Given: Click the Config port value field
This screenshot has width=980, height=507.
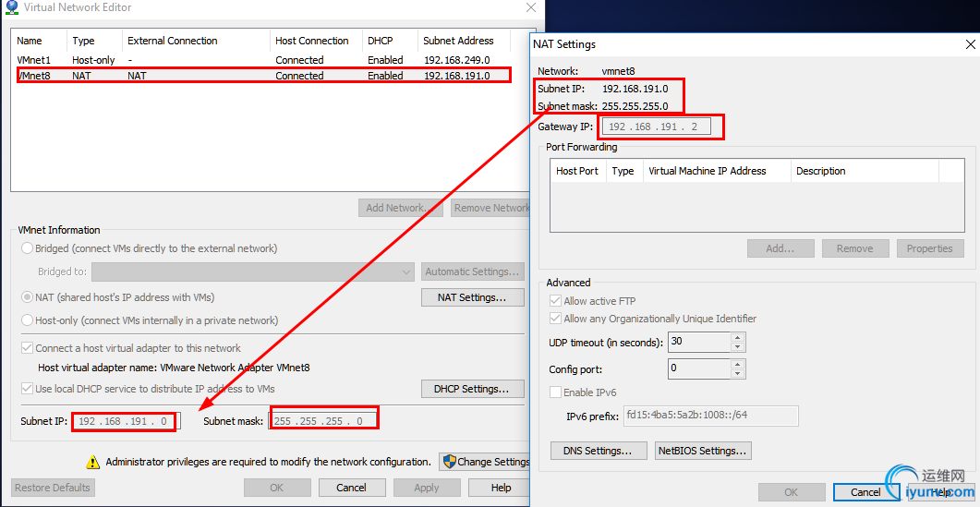Looking at the screenshot, I should pyautogui.click(x=699, y=368).
